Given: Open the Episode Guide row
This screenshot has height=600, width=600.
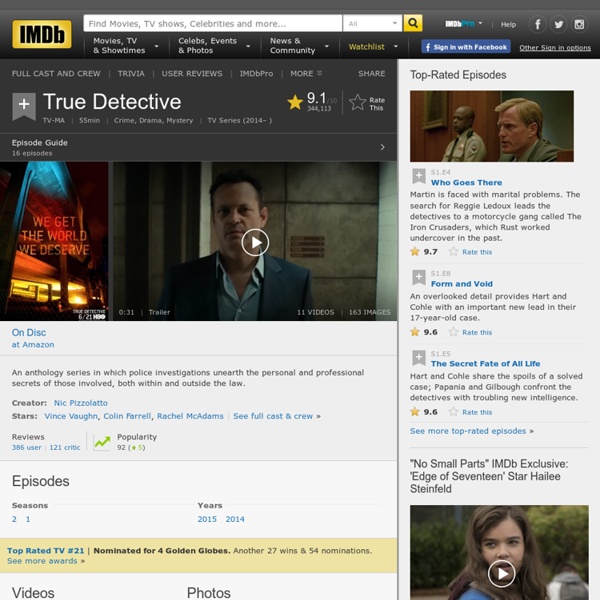Looking at the screenshot, I should (x=199, y=147).
